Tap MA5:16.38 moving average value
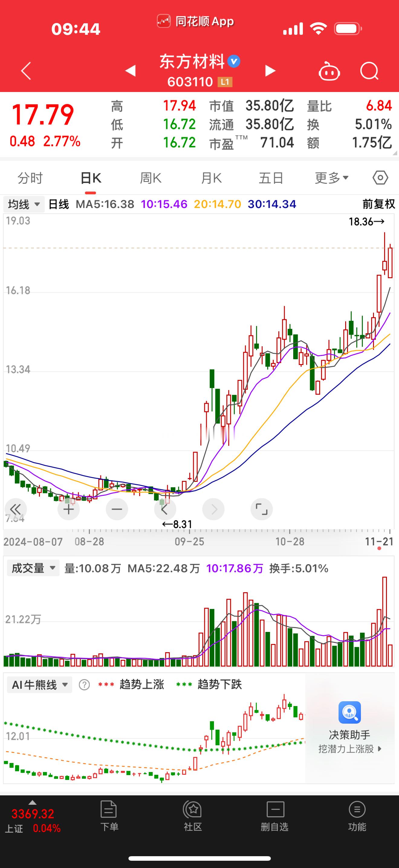This screenshot has height=868, width=399. (x=105, y=204)
